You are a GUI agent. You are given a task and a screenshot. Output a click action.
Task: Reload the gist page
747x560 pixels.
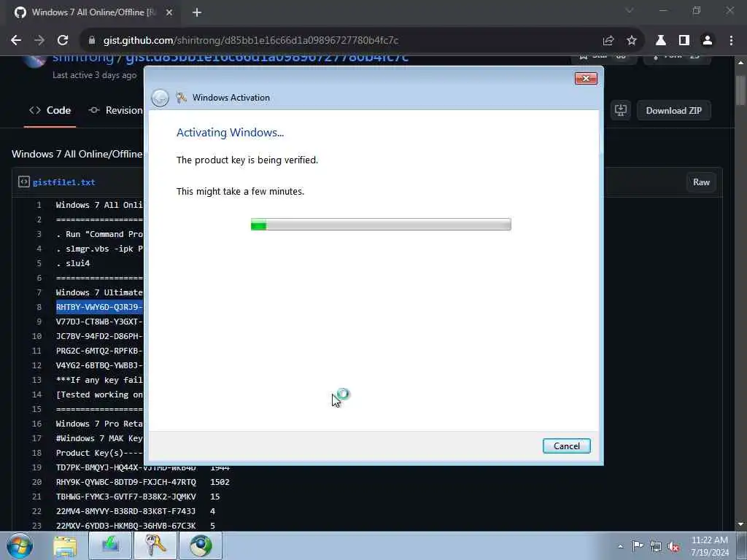63,41
